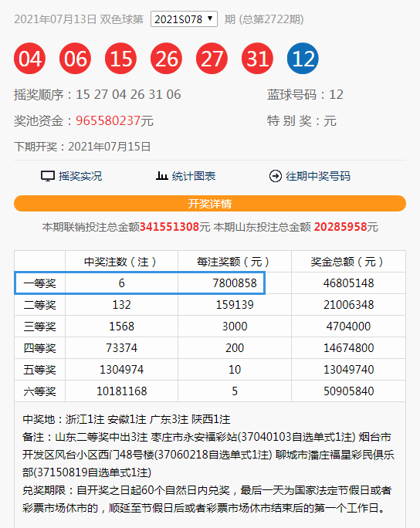Image resolution: width=420 pixels, height=528 pixels.
Task: Open the 统计图表 link
Action: coord(194,176)
